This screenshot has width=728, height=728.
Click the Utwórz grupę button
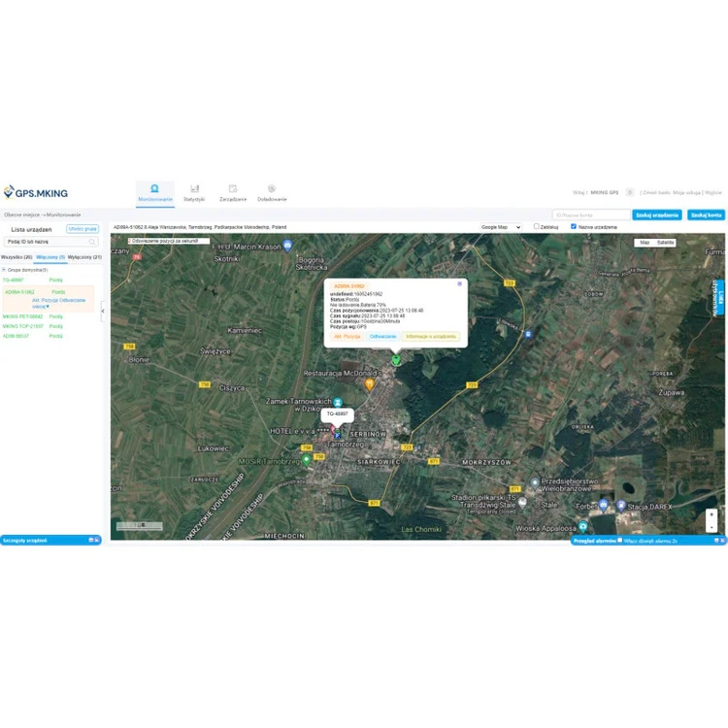point(83,229)
